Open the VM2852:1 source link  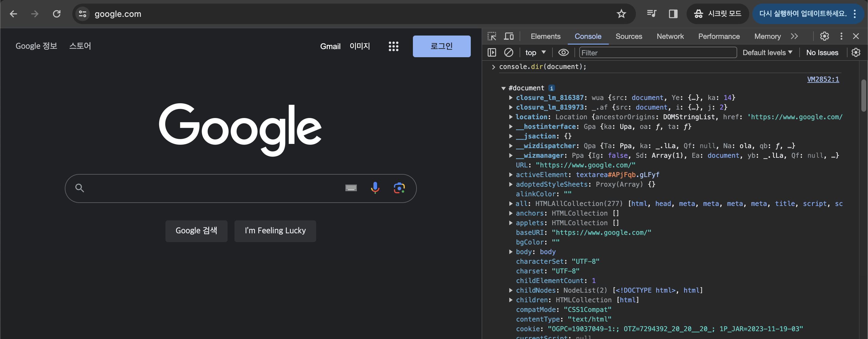(x=823, y=79)
